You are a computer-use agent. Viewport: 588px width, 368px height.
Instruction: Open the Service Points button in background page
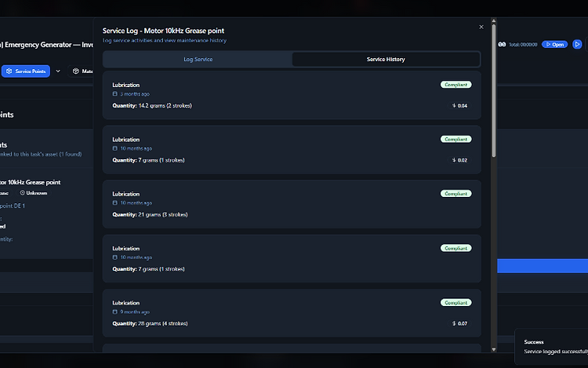(x=26, y=71)
